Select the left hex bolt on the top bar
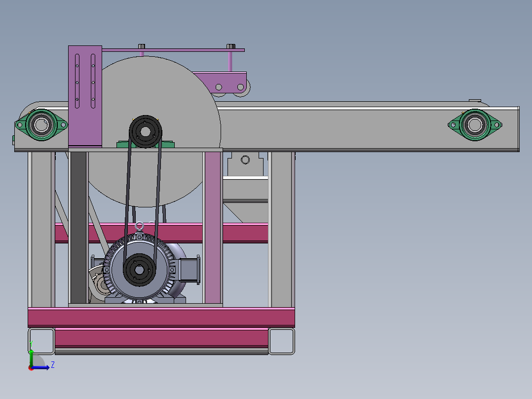The width and height of the screenshot is (532, 399). [x=142, y=46]
